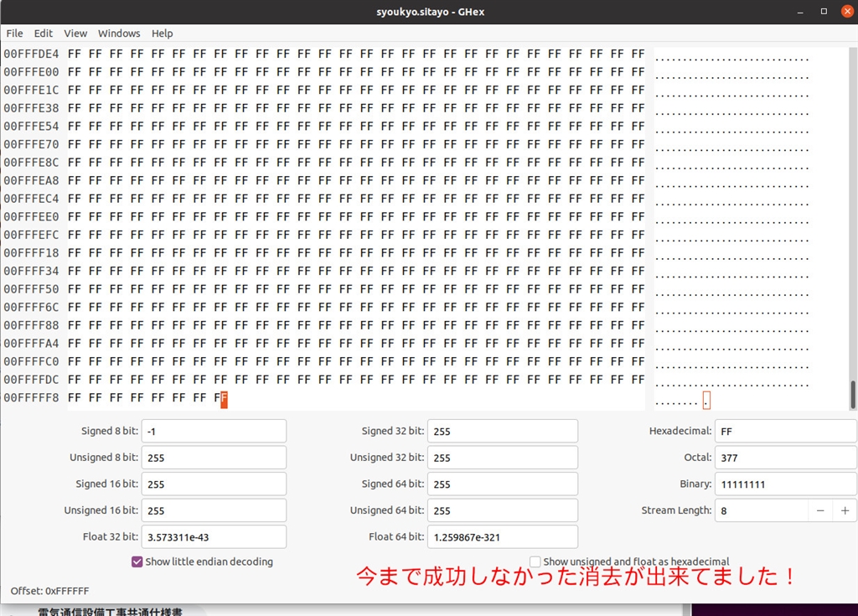Image resolution: width=858 pixels, height=616 pixels.
Task: Click the offset label 00FFFFC0
Action: tap(31, 361)
